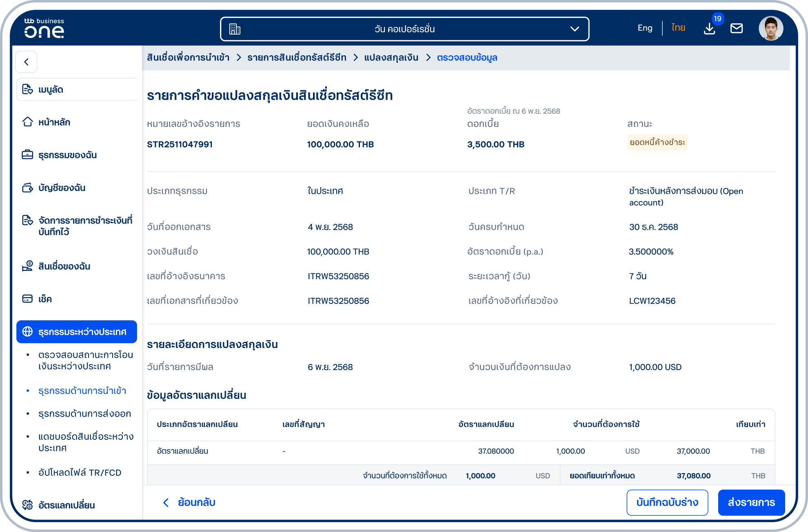Click due date 30 ธ.ค. 2568
The height and width of the screenshot is (532, 808).
pyautogui.click(x=653, y=227)
